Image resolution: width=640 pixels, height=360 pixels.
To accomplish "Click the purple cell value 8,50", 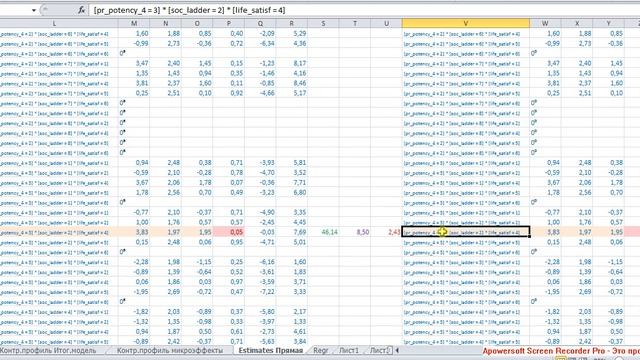I will coord(363,232).
